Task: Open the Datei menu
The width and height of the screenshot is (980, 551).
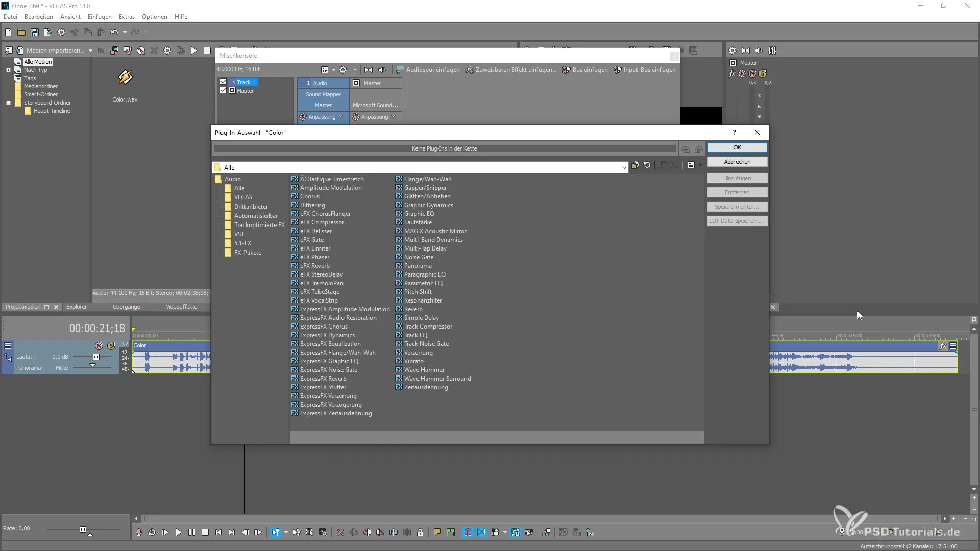Action: pyautogui.click(x=10, y=17)
